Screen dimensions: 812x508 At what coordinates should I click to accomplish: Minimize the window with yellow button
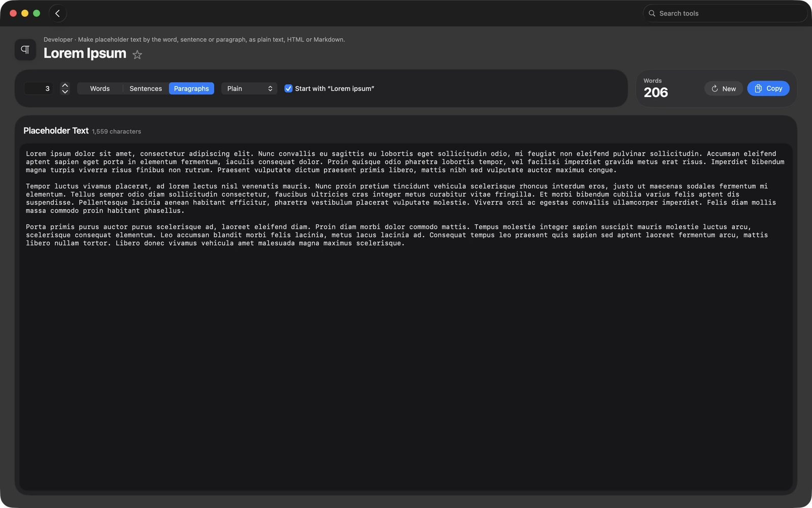tap(25, 13)
